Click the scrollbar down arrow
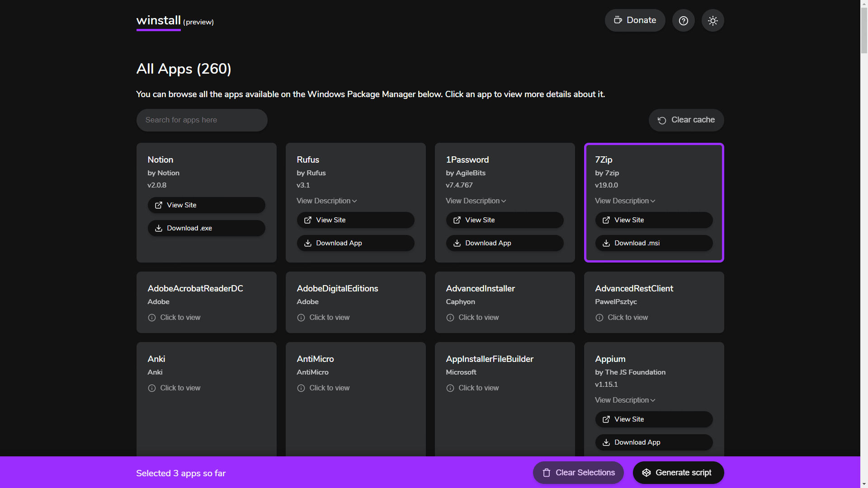868x488 pixels. (x=864, y=484)
